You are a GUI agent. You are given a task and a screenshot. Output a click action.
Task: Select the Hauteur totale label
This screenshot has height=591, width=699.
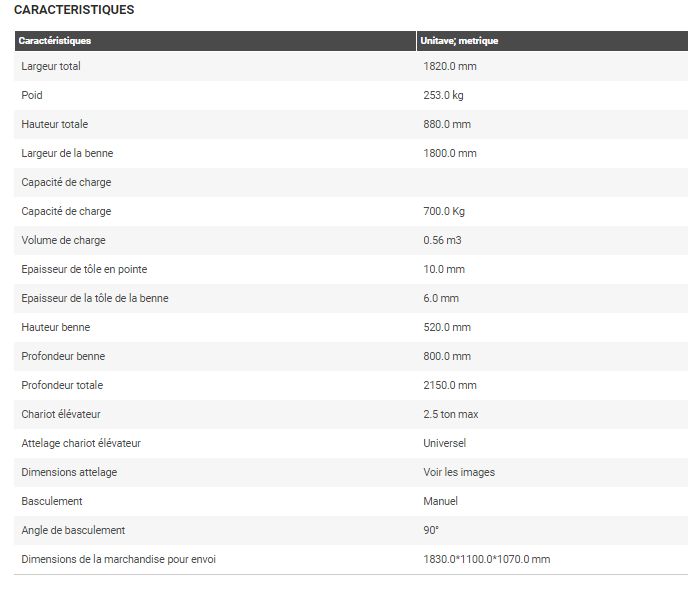coord(55,125)
